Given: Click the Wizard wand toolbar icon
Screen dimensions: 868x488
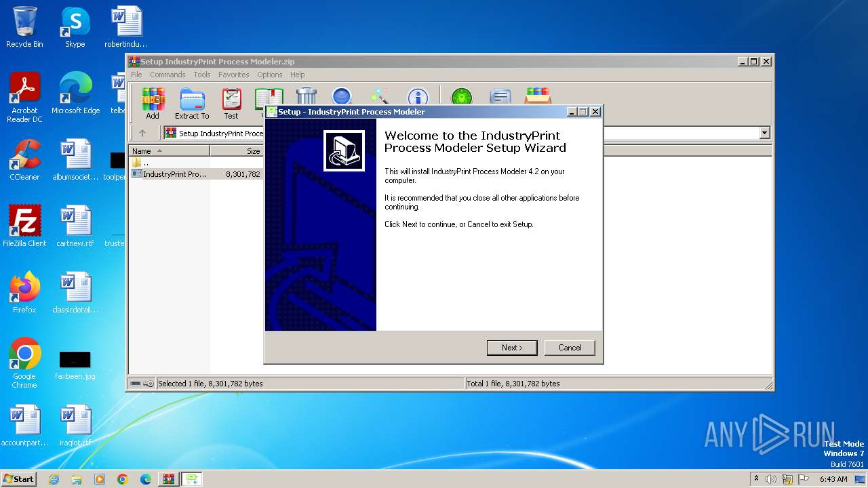Looking at the screenshot, I should 379,96.
